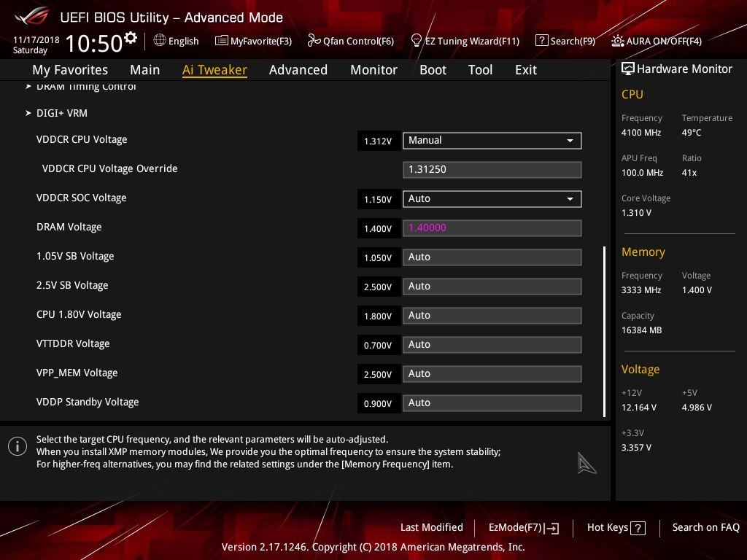Expand the DRAM Timing Control submenu
Viewport: 747px width, 560px height.
pyautogui.click(x=81, y=86)
